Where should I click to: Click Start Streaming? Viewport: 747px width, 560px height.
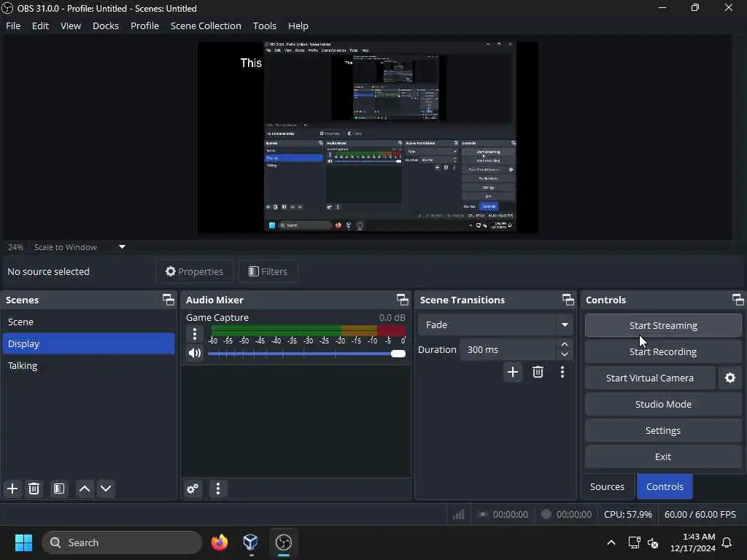pos(663,326)
